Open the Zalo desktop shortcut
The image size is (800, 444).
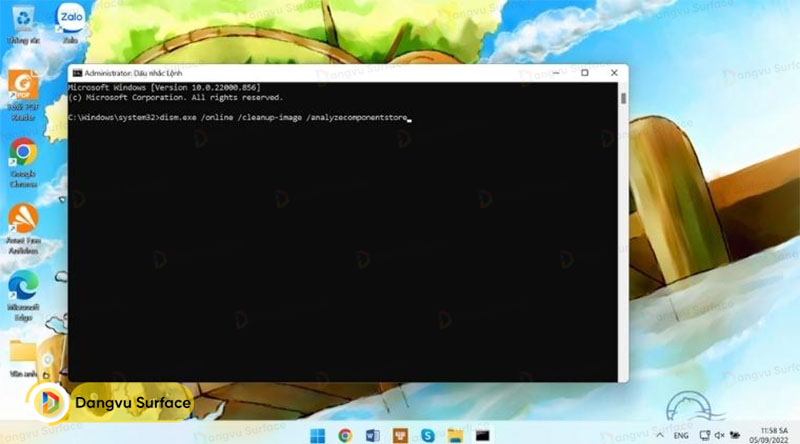tap(70, 23)
